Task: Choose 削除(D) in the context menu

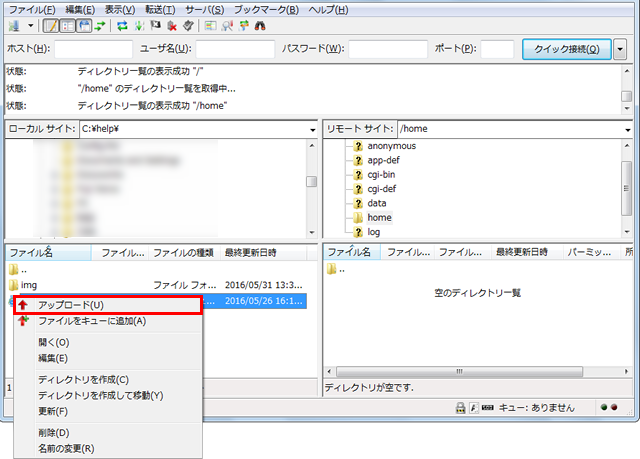Action: pos(108,432)
